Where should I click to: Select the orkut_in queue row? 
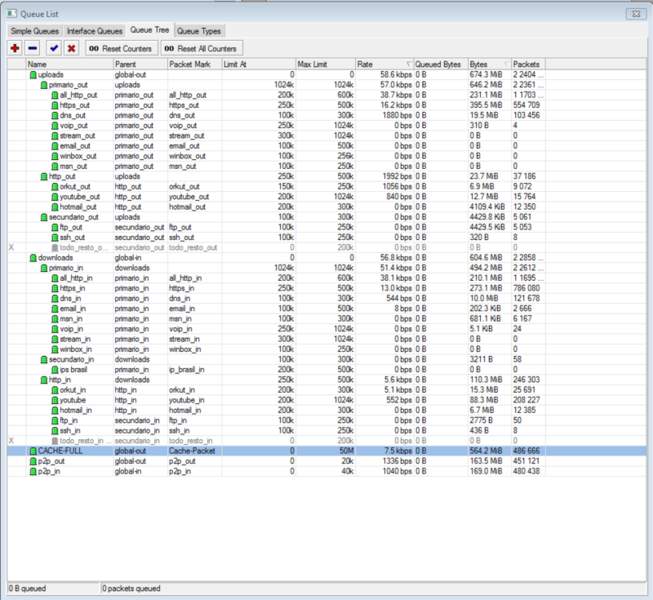coord(327,390)
